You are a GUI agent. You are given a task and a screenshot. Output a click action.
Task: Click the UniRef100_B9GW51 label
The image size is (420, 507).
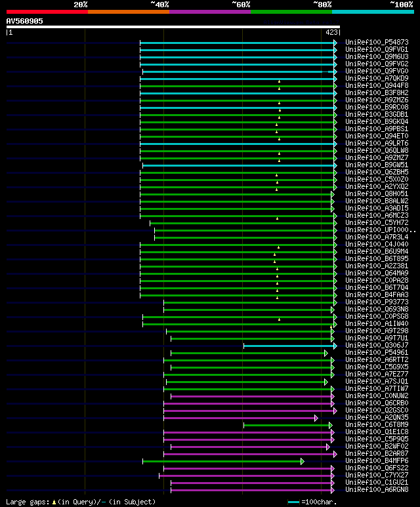(x=377, y=165)
